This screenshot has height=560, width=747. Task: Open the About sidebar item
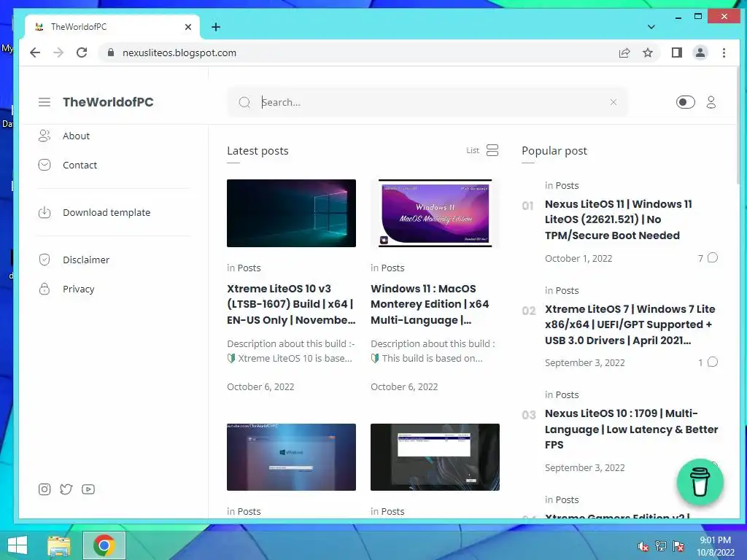tap(76, 136)
